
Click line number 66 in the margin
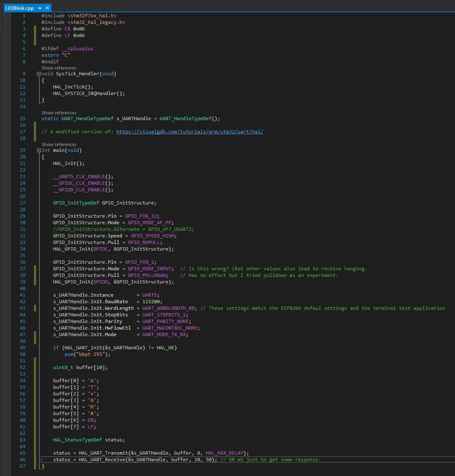click(x=23, y=460)
